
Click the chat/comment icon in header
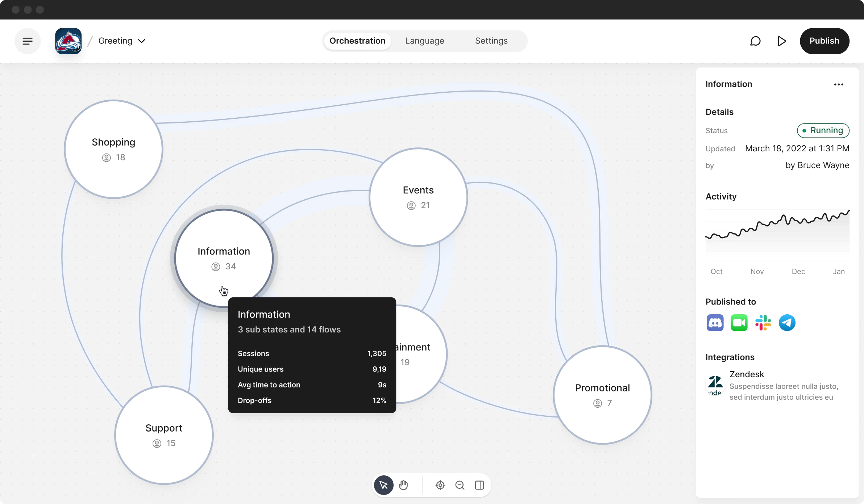pos(755,41)
